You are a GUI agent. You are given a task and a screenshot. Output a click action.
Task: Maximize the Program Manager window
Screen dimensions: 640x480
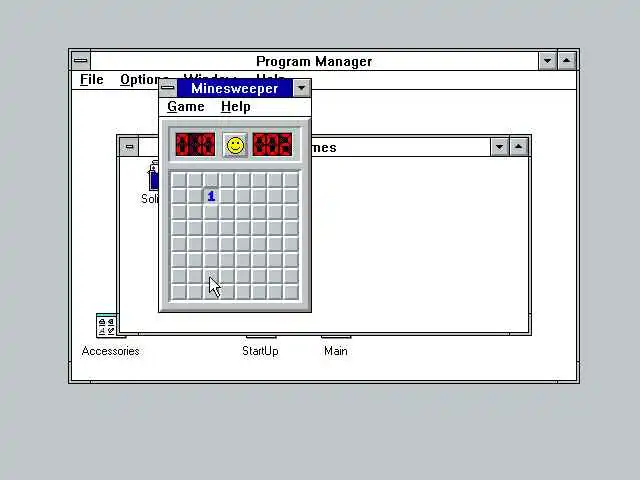567,61
